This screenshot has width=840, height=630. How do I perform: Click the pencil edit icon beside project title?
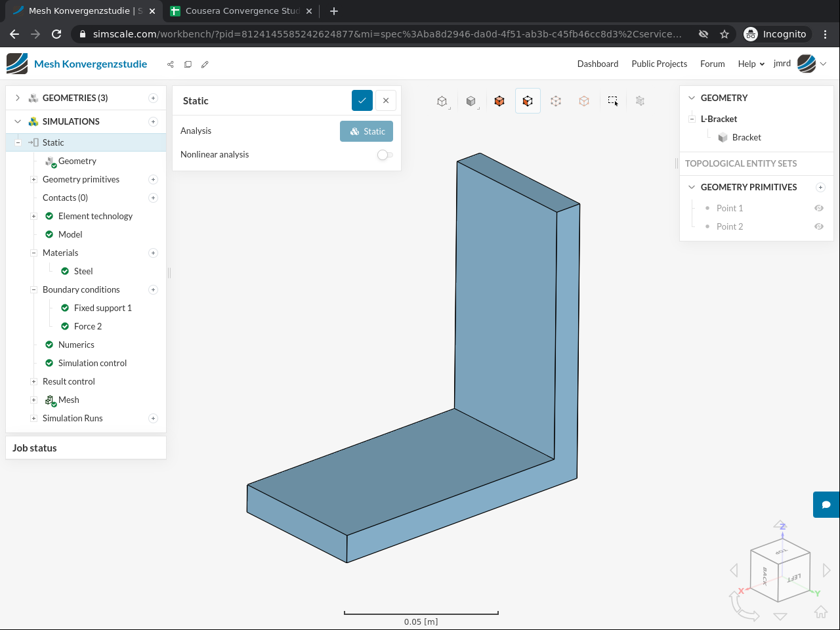[x=205, y=64]
